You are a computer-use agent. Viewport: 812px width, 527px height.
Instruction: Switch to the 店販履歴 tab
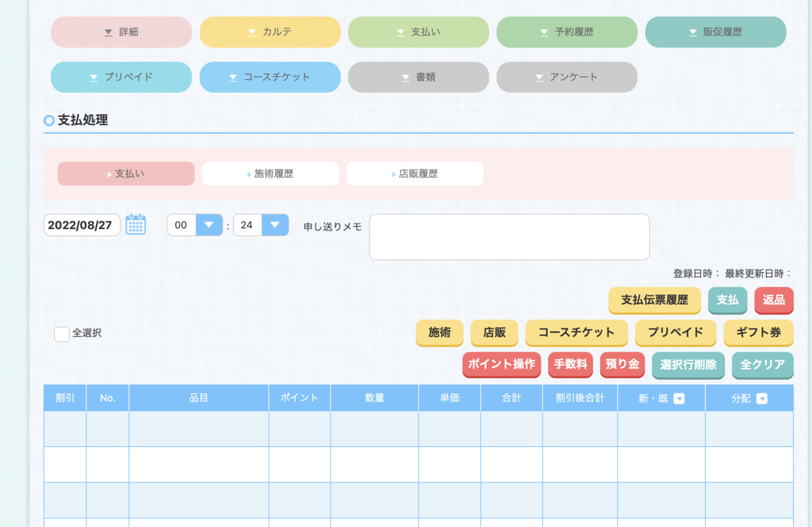(415, 174)
